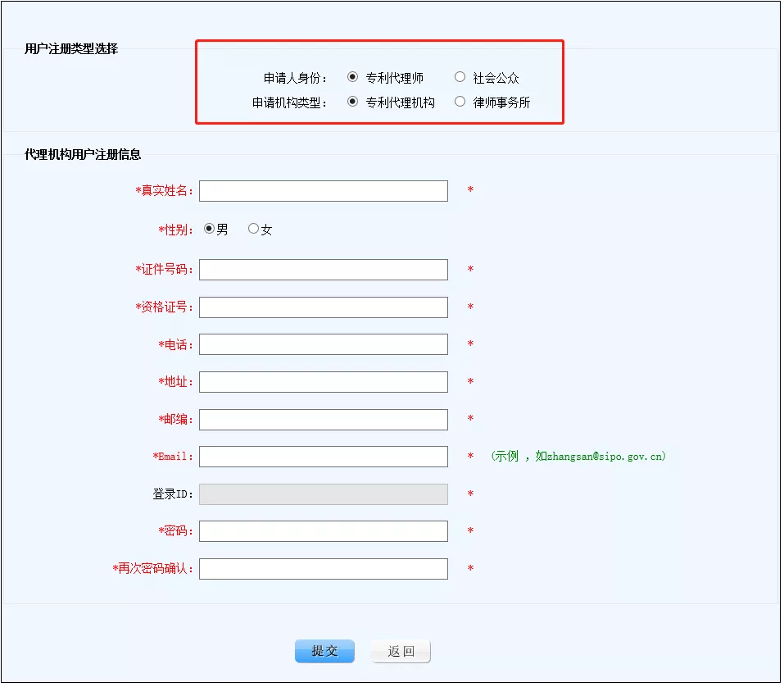Click the 登录ID label text

click(173, 494)
